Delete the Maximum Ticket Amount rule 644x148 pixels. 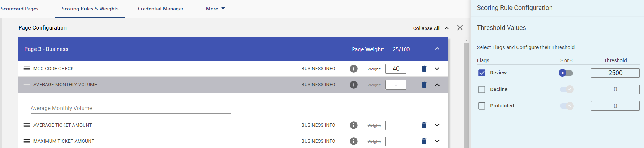coord(424,141)
